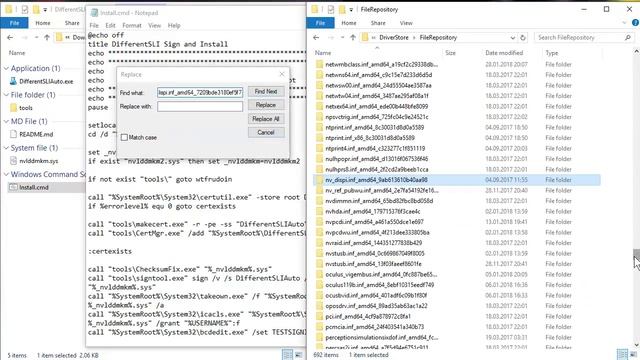Open Notepad Format menu
This screenshot has height=360, width=640.
click(132, 25)
